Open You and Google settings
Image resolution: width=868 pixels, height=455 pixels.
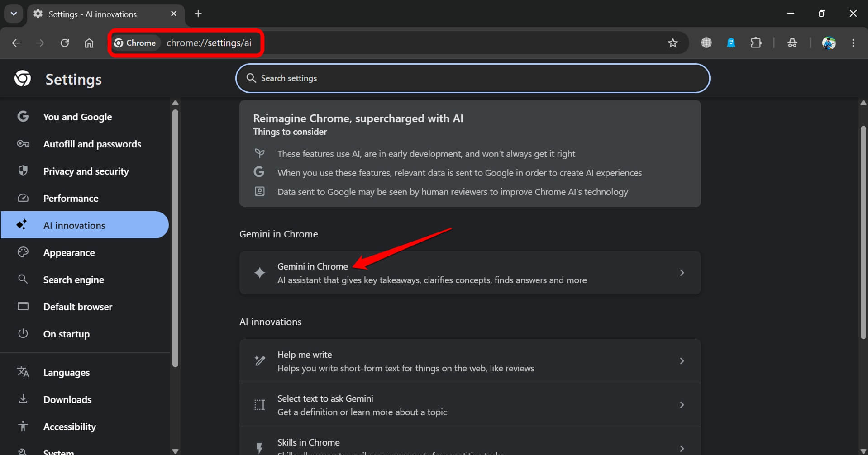[x=85, y=117]
